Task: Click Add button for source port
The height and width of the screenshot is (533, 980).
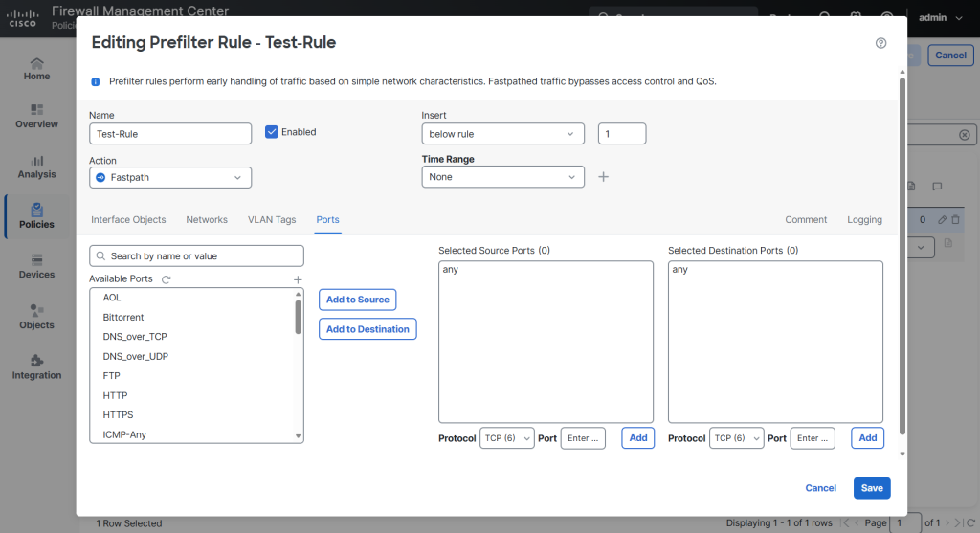Action: click(x=638, y=438)
